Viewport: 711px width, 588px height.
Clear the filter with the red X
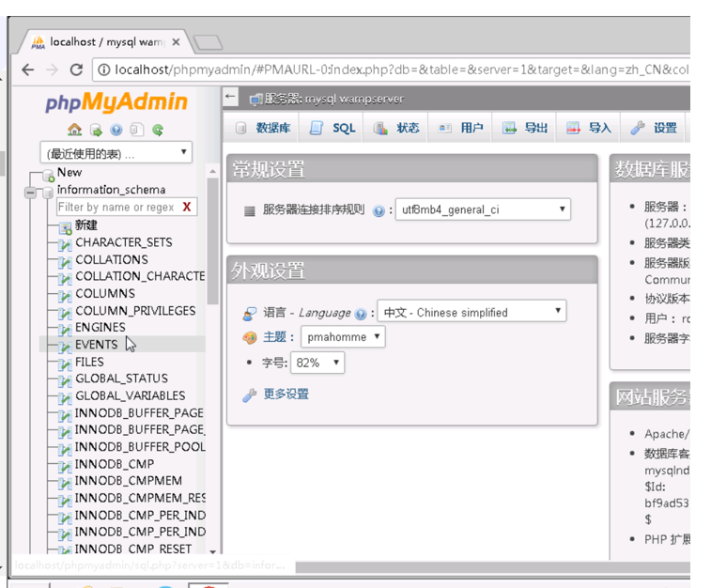click(x=186, y=207)
